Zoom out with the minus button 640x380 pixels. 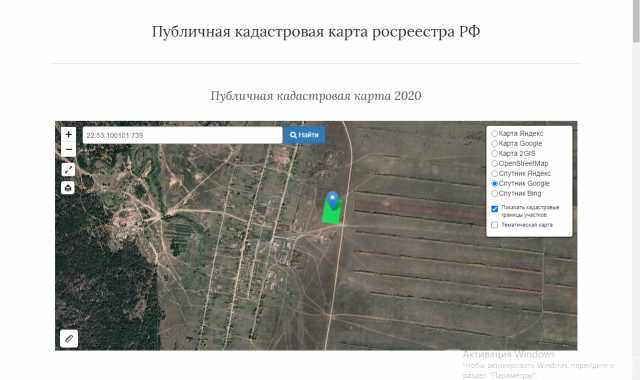click(x=68, y=149)
